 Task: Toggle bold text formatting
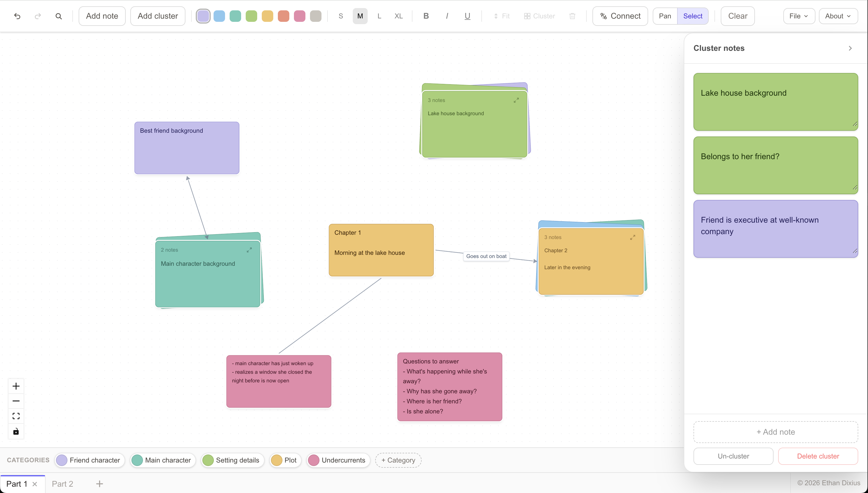(426, 16)
